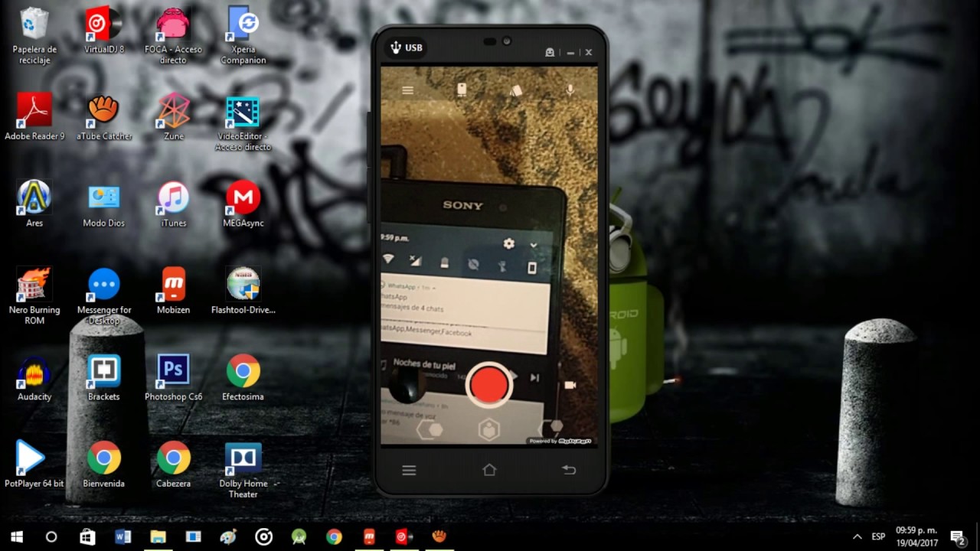Screen dimensions: 980x551
Task: Select the Efectosima Chrome shortcut
Action: tap(243, 378)
